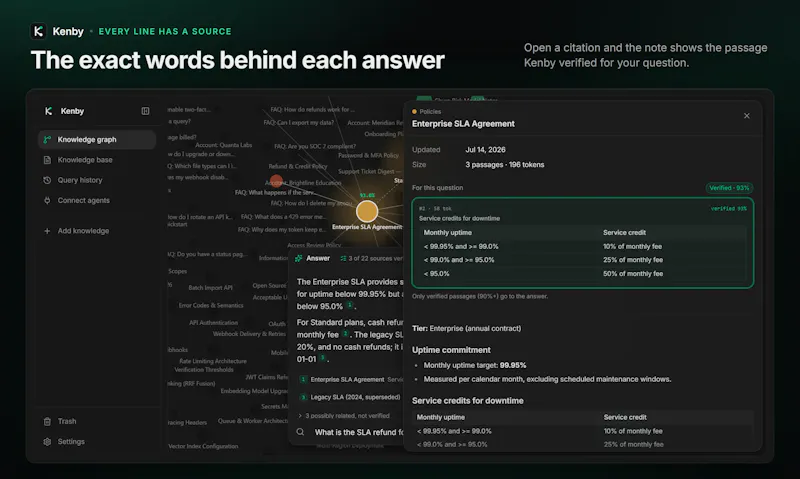The image size is (800, 479).
Task: Click 'FAQ: What does a 429 error me...' label
Action: click(283, 217)
